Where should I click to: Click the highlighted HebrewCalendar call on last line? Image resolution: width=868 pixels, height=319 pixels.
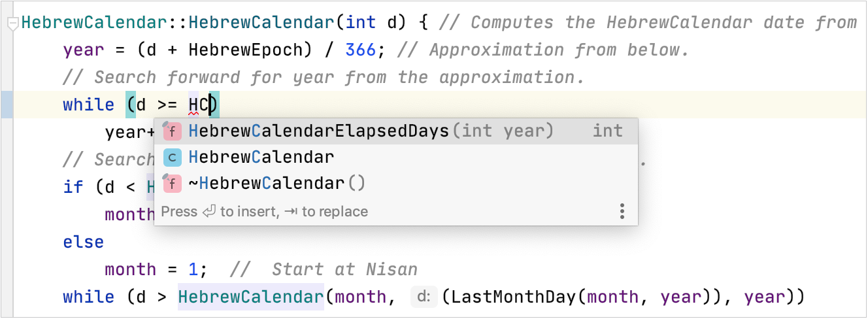click(x=251, y=297)
